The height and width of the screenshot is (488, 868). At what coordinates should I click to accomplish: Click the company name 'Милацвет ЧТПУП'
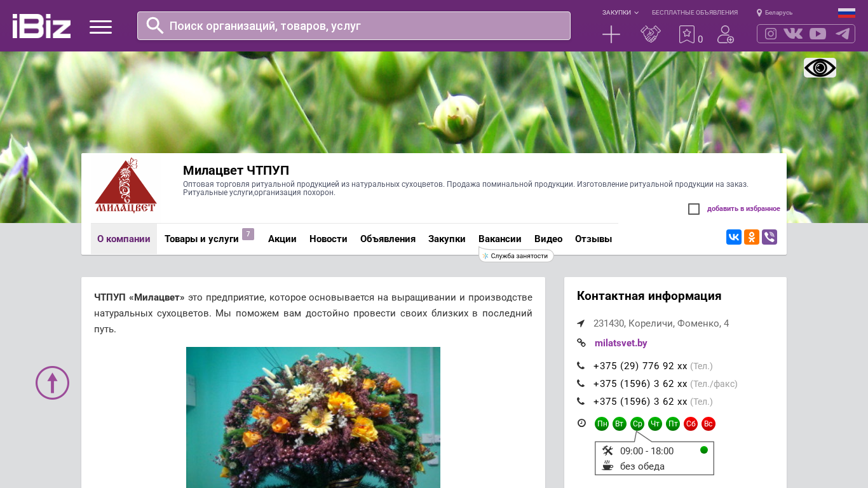click(x=236, y=170)
